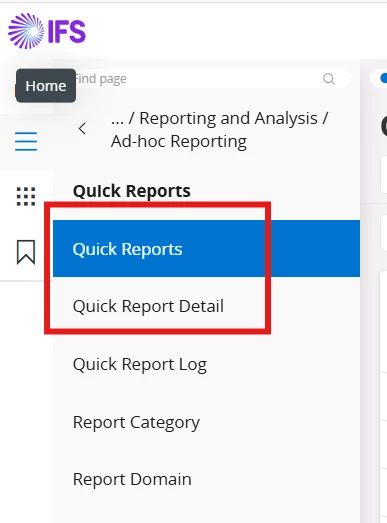
Task: Click the bold Quick Reports section heading
Action: pos(132,191)
